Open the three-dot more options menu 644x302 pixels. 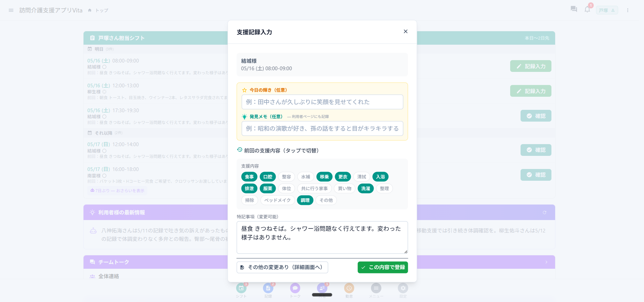(628, 10)
